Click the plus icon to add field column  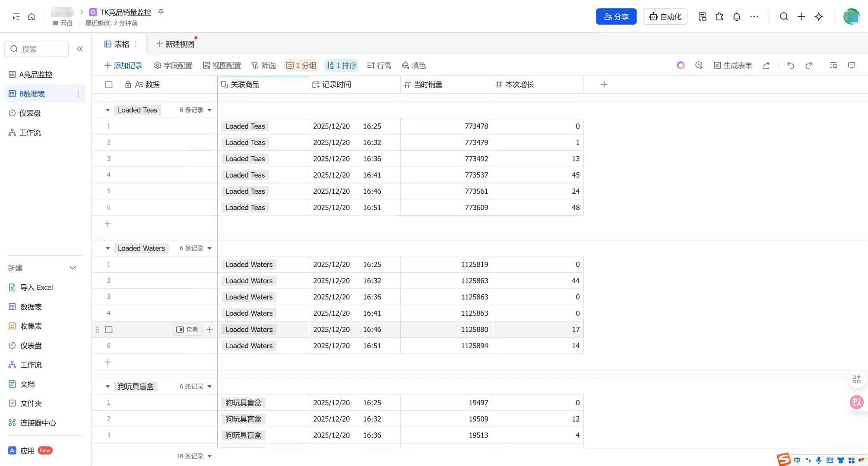pyautogui.click(x=604, y=85)
